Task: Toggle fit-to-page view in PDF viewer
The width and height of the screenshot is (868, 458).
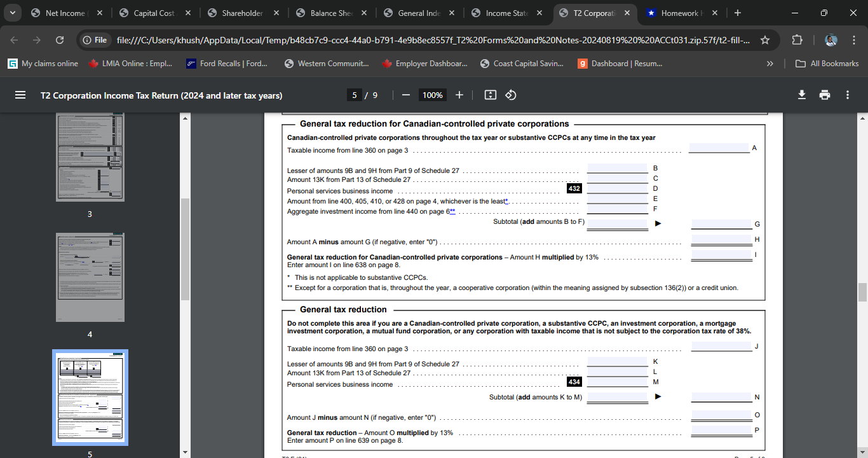Action: pos(489,94)
